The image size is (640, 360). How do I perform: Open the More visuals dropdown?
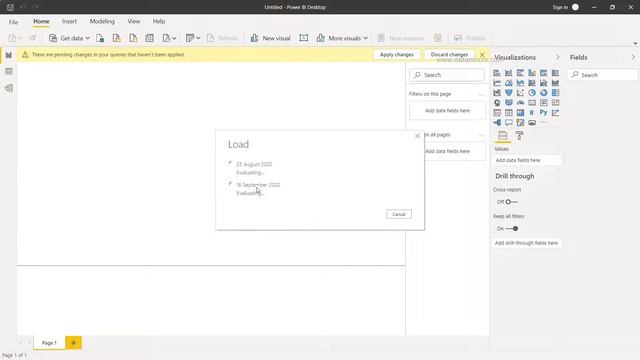pyautogui.click(x=342, y=38)
